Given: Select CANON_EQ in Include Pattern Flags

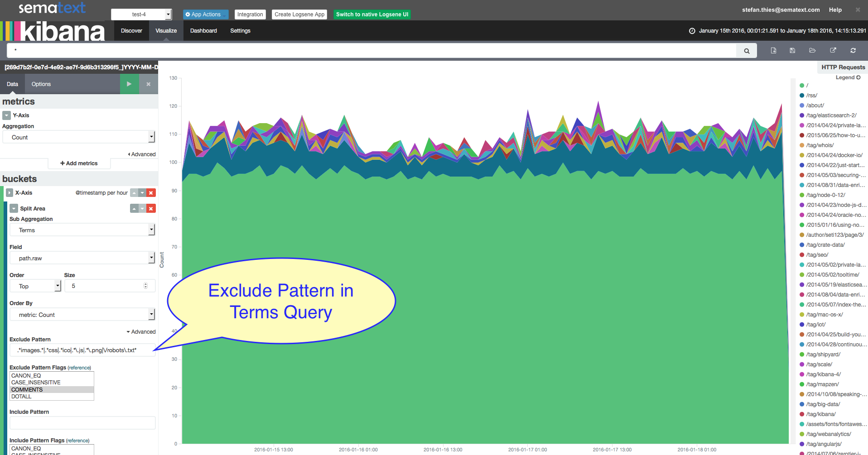Looking at the screenshot, I should pos(52,449).
